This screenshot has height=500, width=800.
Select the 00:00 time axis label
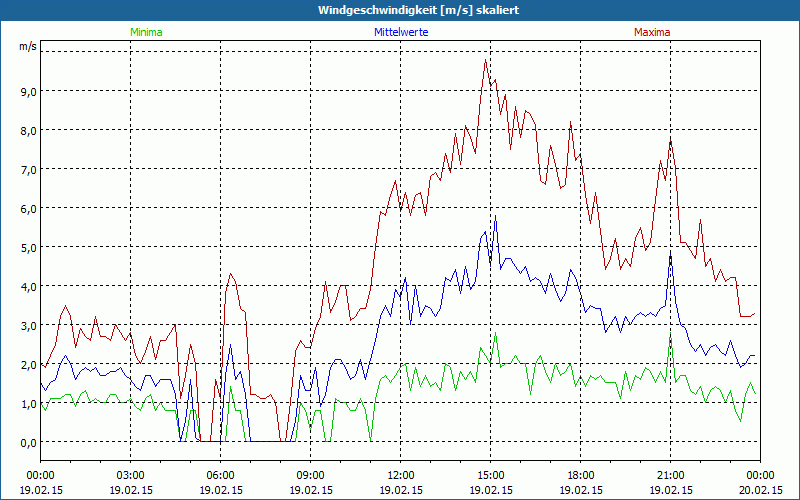click(40, 475)
